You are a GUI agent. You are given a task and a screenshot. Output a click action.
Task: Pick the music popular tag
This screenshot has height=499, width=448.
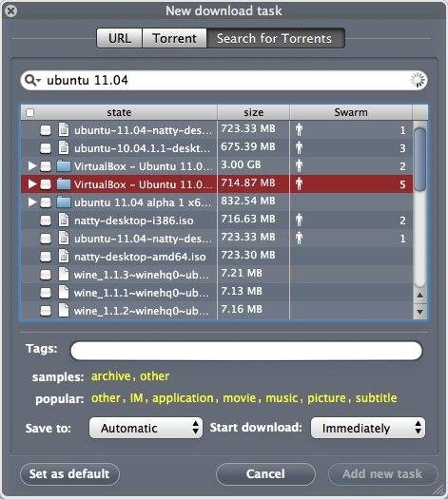pyautogui.click(x=282, y=398)
